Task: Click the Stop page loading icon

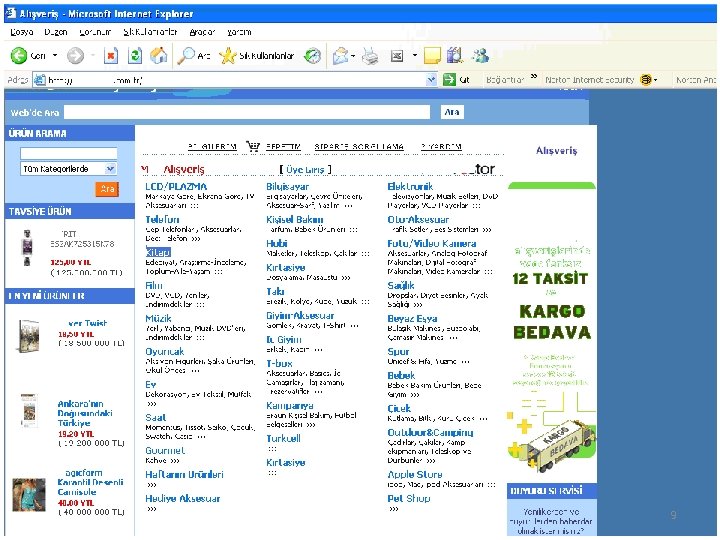Action: [111, 56]
